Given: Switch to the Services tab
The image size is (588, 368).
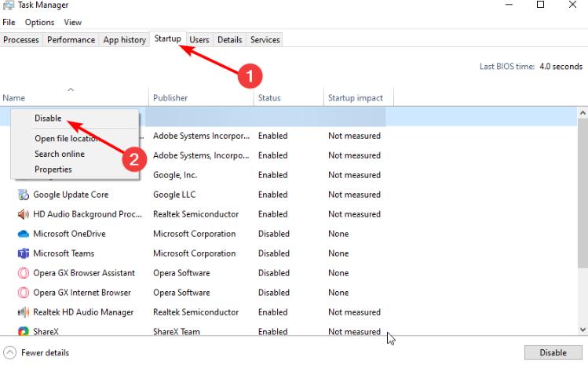Looking at the screenshot, I should tap(265, 40).
